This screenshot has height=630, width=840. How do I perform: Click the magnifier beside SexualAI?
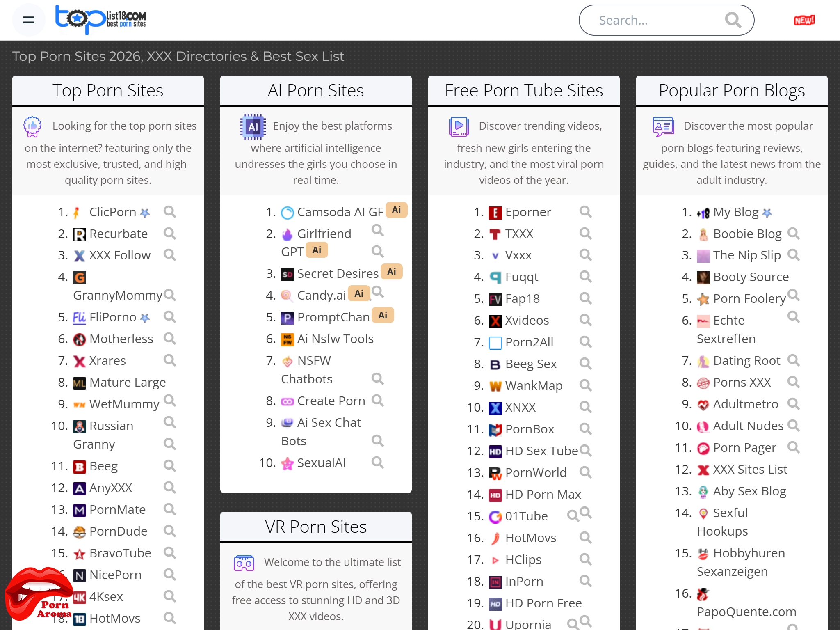pyautogui.click(x=377, y=463)
